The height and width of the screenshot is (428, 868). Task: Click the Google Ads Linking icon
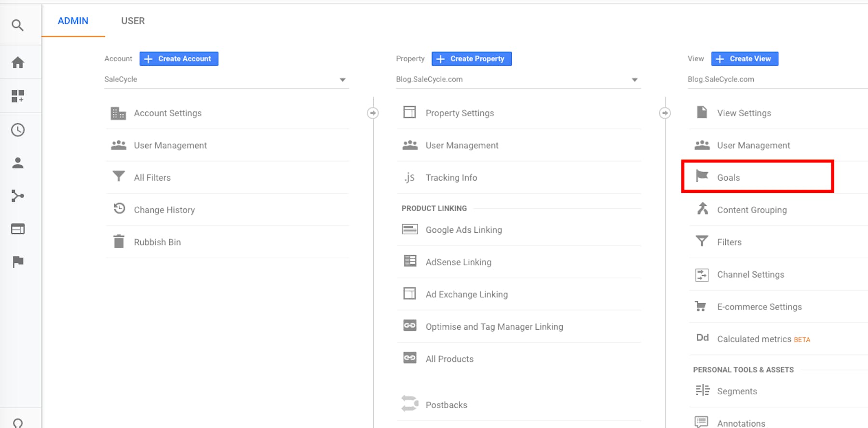(x=410, y=229)
